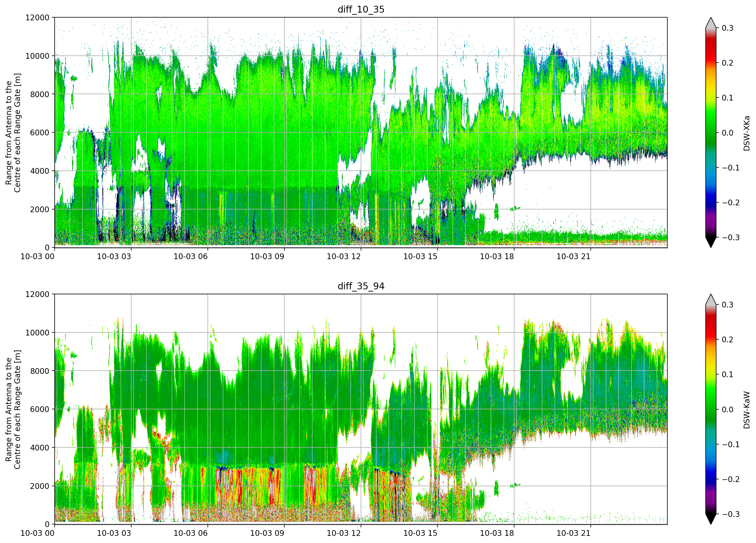
Task: Click the bottom colorbar upper extend arrow
Action: tap(711, 299)
